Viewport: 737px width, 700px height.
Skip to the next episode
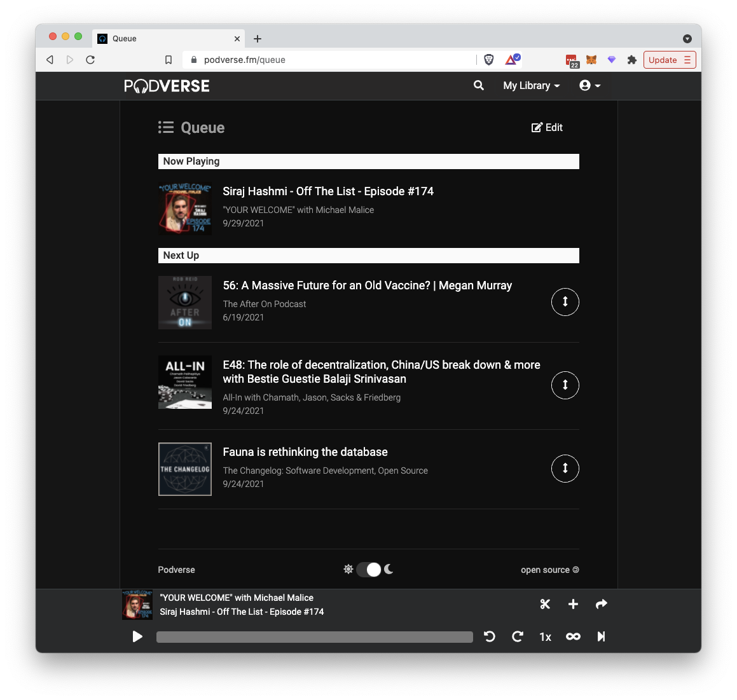600,636
